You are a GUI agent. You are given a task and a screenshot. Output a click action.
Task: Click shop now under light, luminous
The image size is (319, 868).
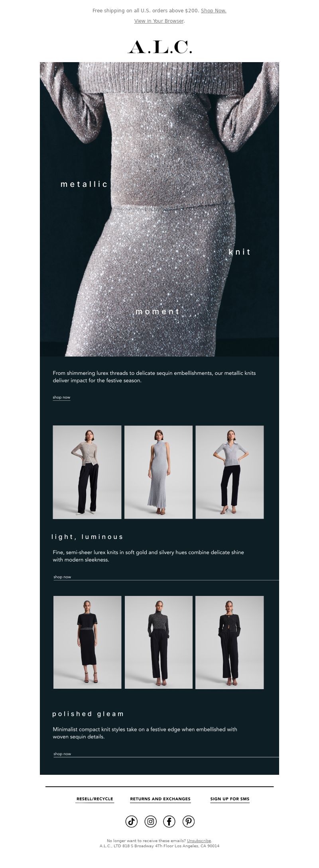(62, 577)
